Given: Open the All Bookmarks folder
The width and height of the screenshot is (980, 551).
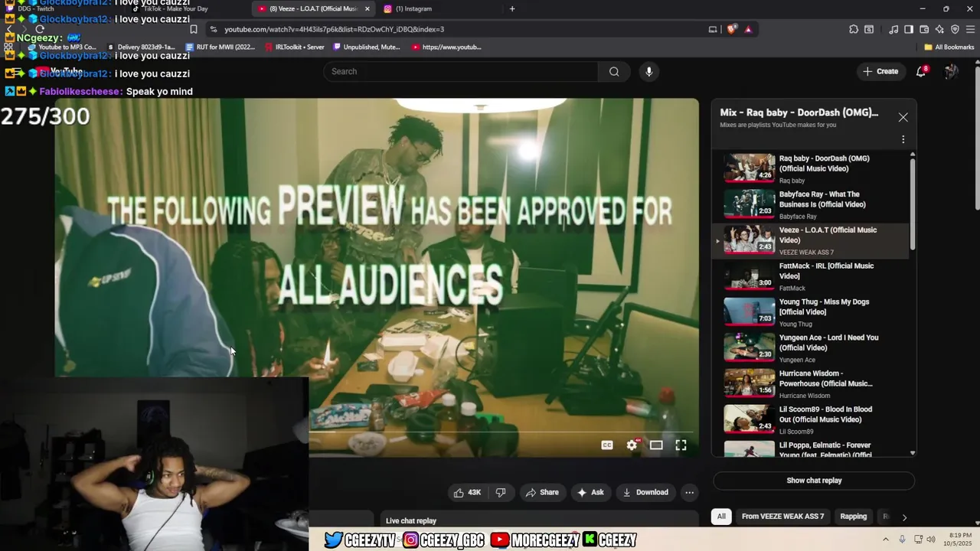Looking at the screenshot, I should (x=949, y=47).
